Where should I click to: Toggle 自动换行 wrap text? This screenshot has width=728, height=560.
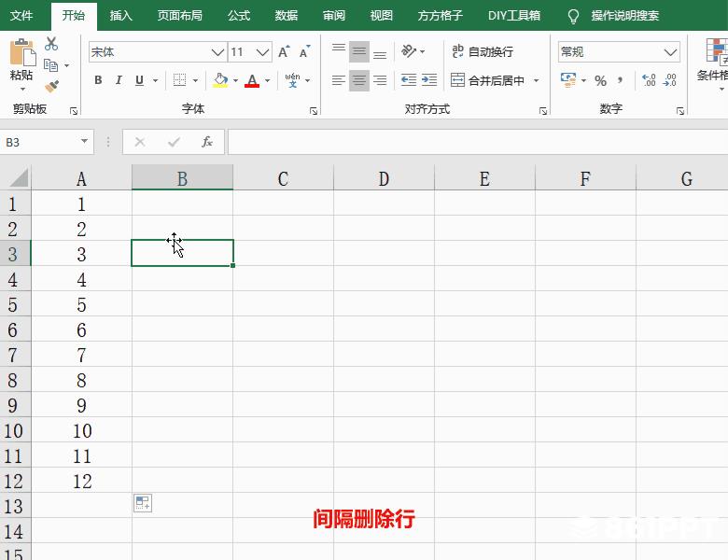483,51
